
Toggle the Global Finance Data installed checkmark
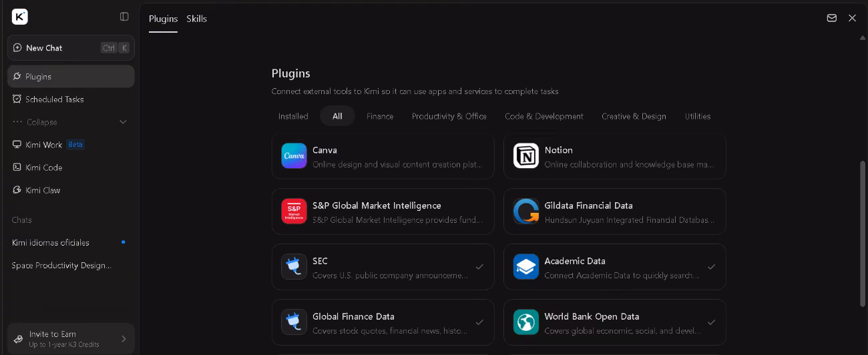[x=479, y=322]
